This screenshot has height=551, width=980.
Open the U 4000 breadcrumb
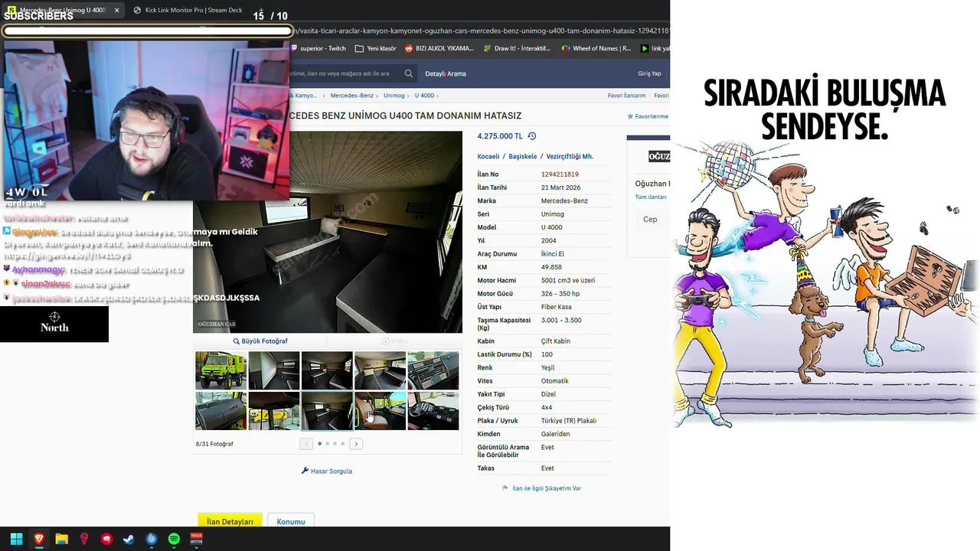tap(424, 96)
